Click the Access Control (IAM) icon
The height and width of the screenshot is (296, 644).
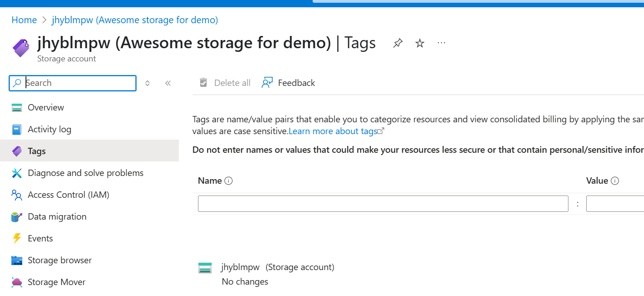pos(17,195)
